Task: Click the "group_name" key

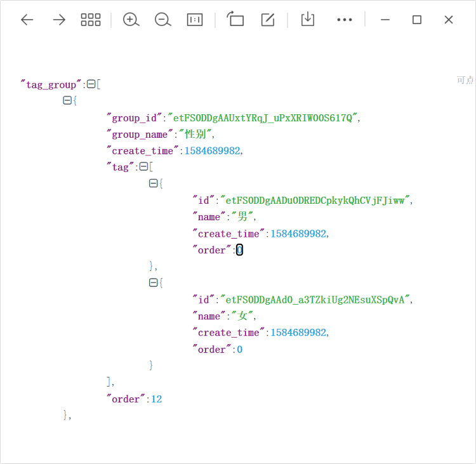Action: coord(140,134)
